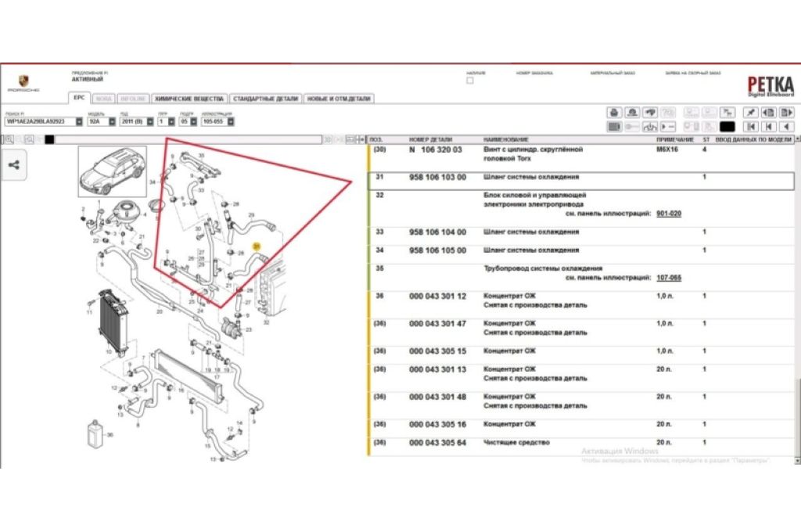Click the ПОЗ. column header
This screenshot has height=532, width=801.
pos(376,139)
